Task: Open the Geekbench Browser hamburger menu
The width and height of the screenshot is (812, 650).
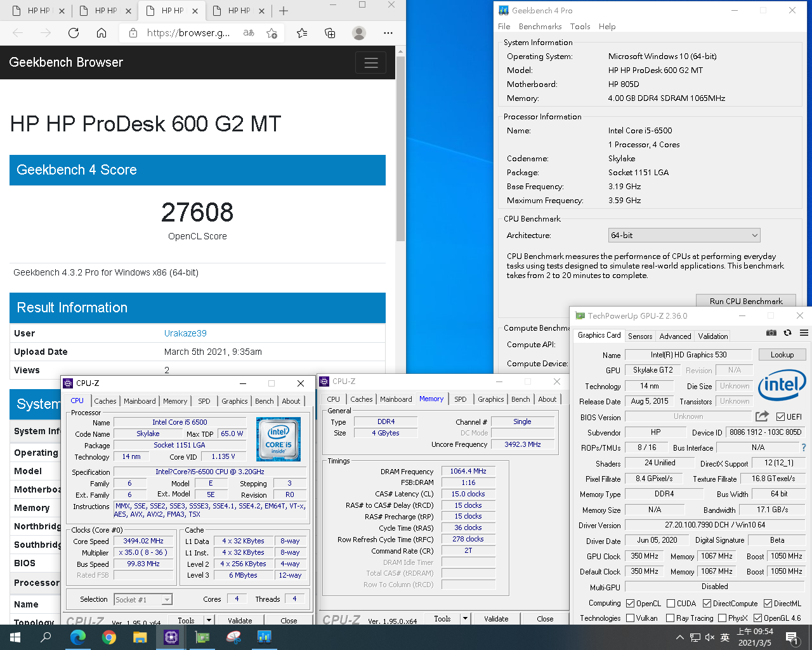Action: click(371, 62)
